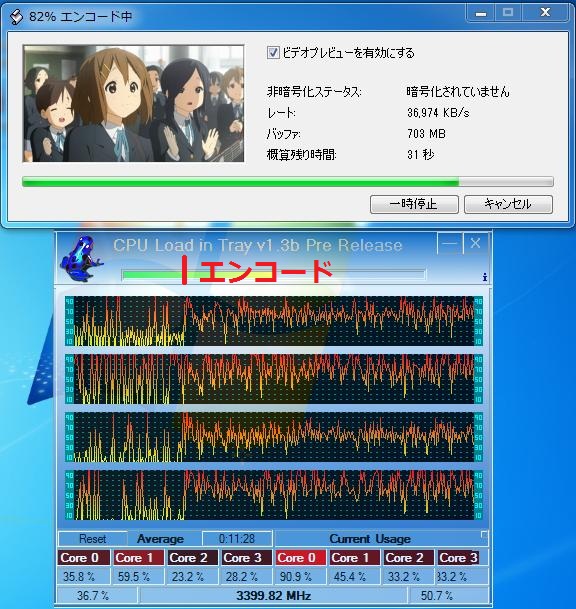
Task: Click the small corner square beside Current Usage
Action: click(484, 535)
